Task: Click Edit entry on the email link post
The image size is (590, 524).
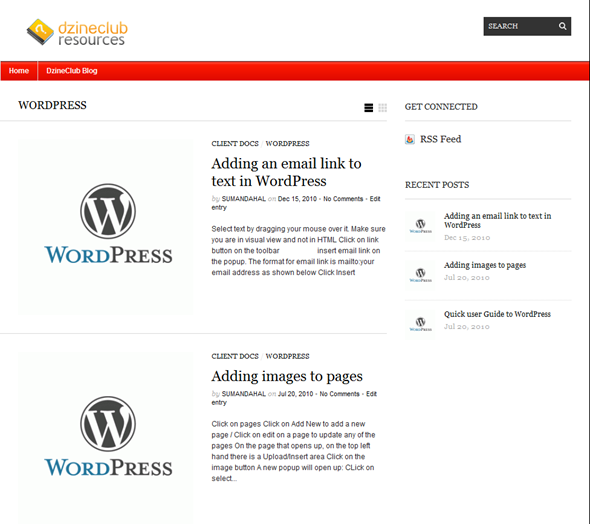Action: [375, 199]
